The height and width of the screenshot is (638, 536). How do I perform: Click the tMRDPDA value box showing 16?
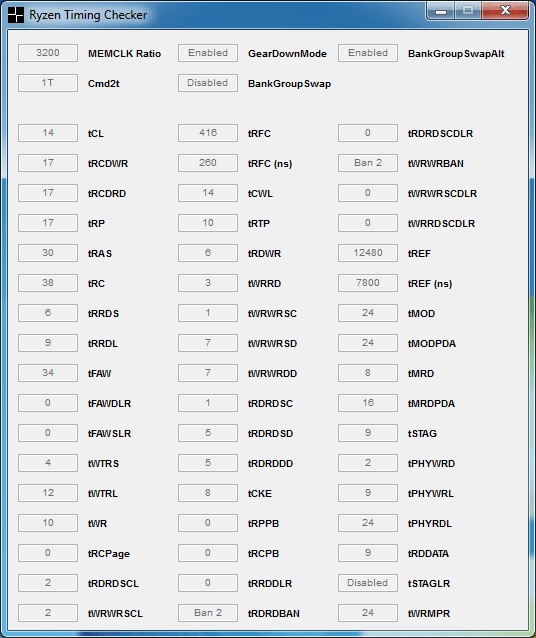tap(368, 403)
